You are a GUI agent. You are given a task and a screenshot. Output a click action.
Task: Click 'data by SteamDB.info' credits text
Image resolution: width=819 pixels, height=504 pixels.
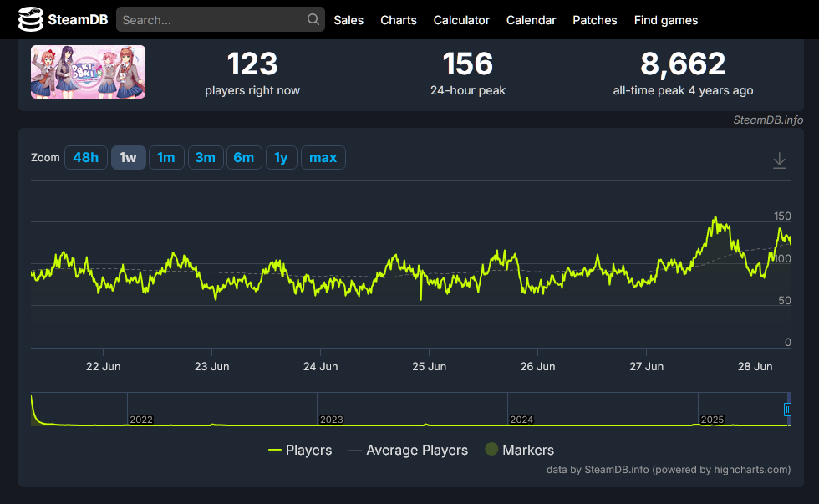point(669,470)
